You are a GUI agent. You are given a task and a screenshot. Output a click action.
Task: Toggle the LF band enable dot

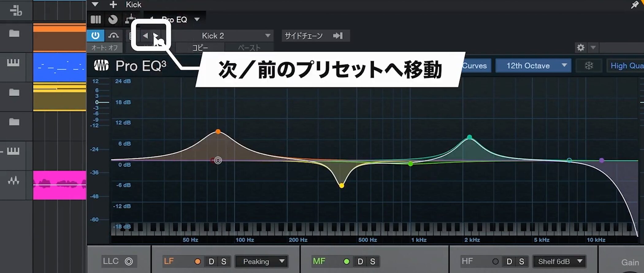click(x=197, y=261)
